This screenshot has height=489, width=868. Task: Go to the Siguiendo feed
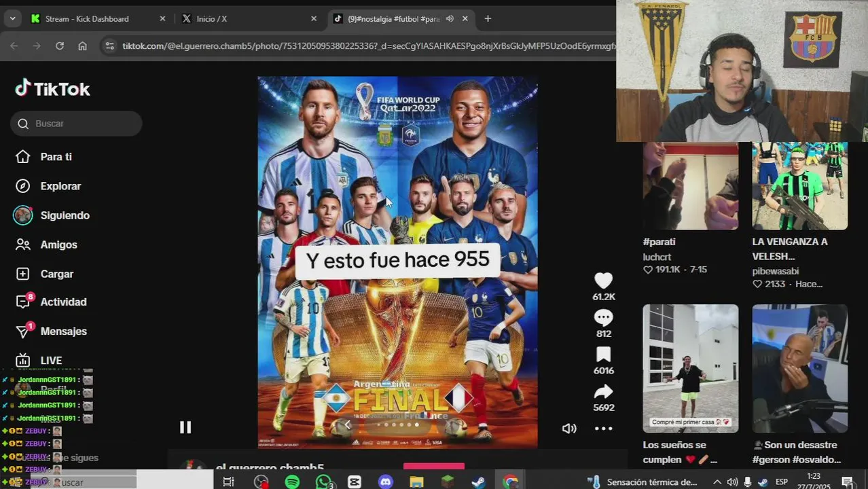65,215
